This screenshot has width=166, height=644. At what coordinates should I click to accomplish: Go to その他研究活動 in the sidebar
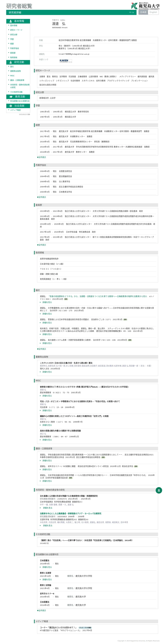coord(16,92)
